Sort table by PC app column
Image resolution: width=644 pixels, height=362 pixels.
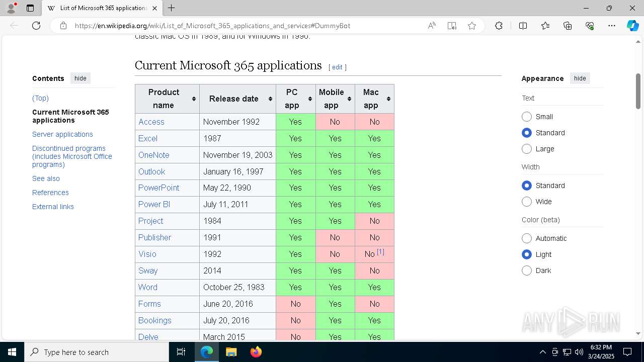[296, 99]
